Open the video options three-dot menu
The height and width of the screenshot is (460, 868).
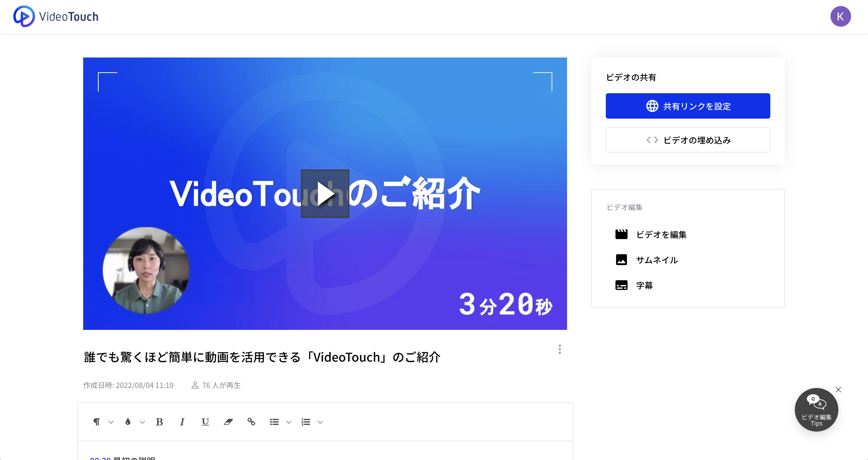click(x=560, y=349)
